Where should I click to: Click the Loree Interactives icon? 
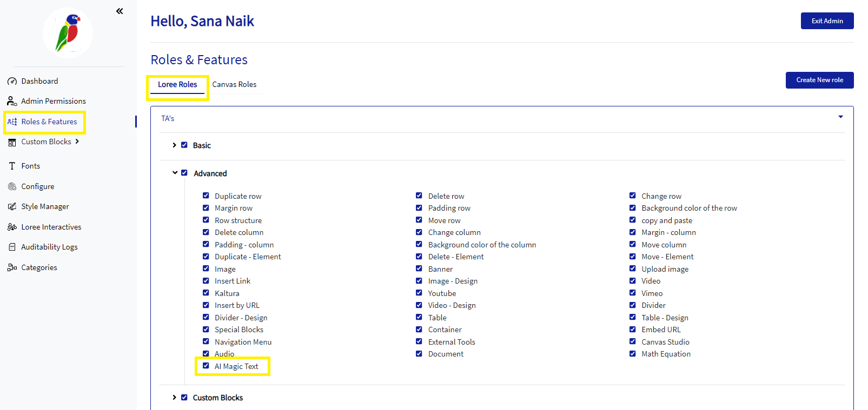[x=12, y=227]
